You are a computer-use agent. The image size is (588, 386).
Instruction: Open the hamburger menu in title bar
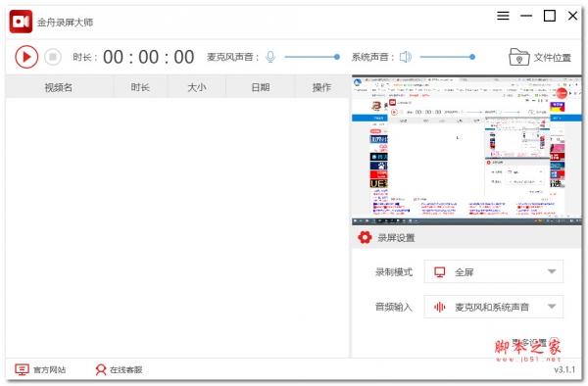(x=503, y=16)
